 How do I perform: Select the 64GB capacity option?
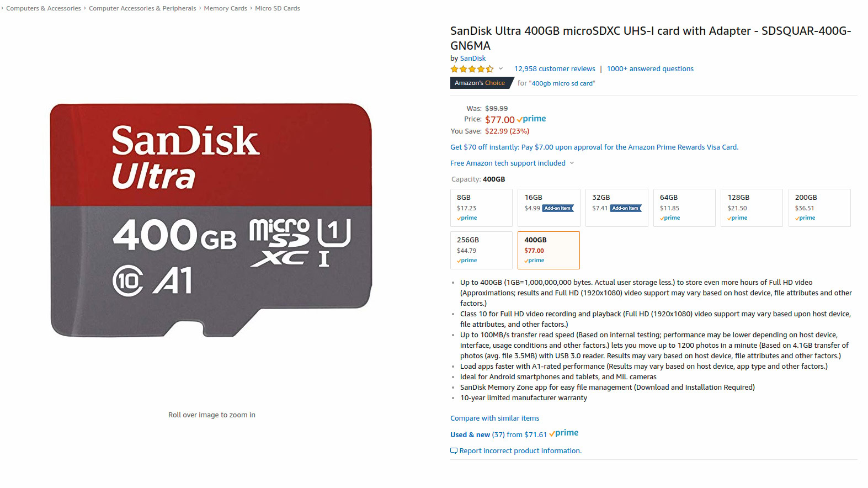pyautogui.click(x=684, y=208)
